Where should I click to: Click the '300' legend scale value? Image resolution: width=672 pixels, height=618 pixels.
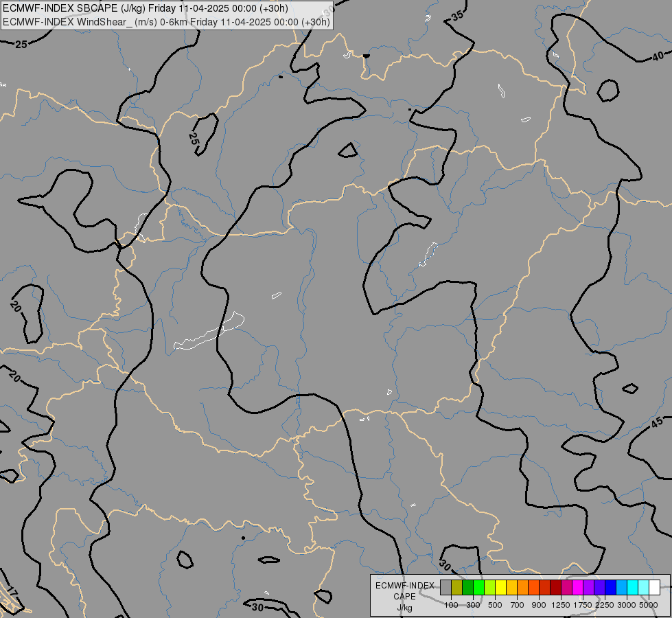click(473, 605)
